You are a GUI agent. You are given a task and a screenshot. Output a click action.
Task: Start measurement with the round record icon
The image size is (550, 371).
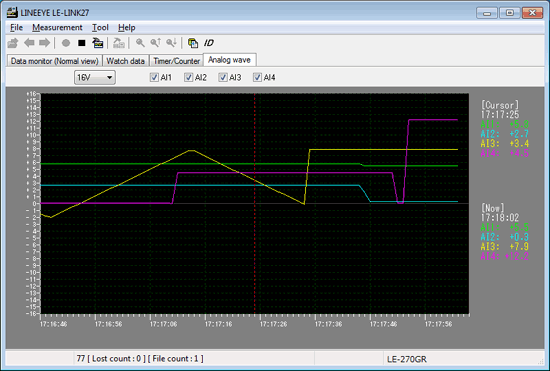click(66, 43)
